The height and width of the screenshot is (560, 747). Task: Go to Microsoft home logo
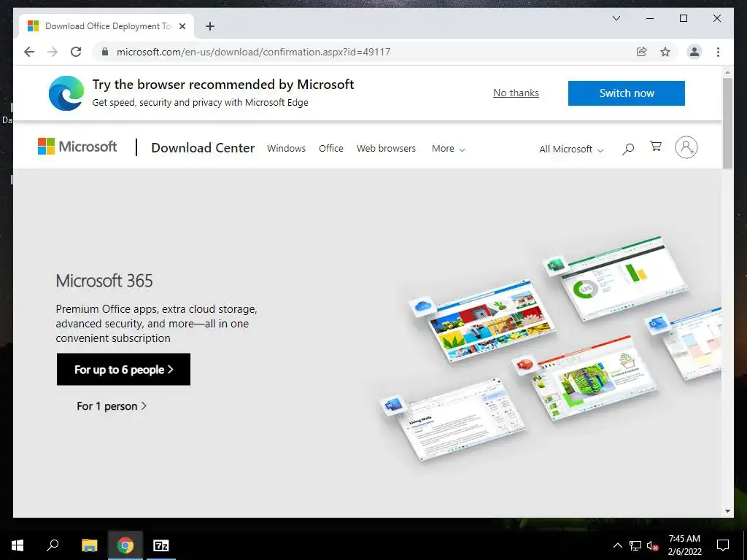coord(77,147)
